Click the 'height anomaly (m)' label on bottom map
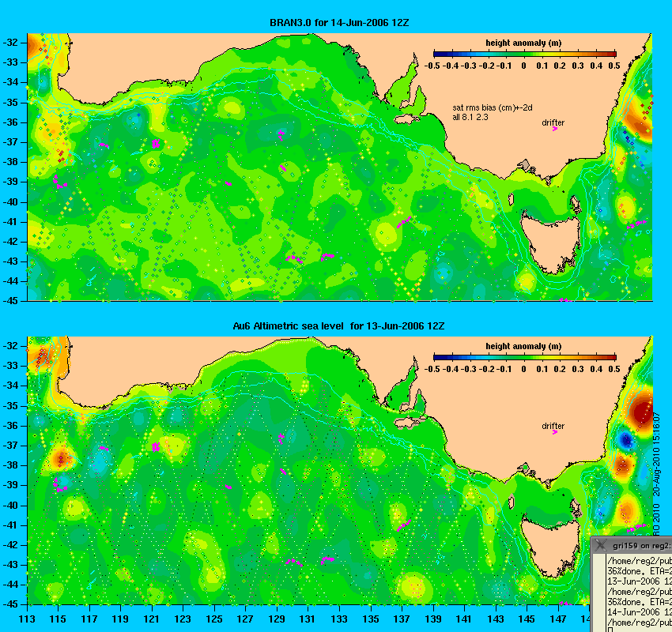672x632 pixels. point(523,346)
